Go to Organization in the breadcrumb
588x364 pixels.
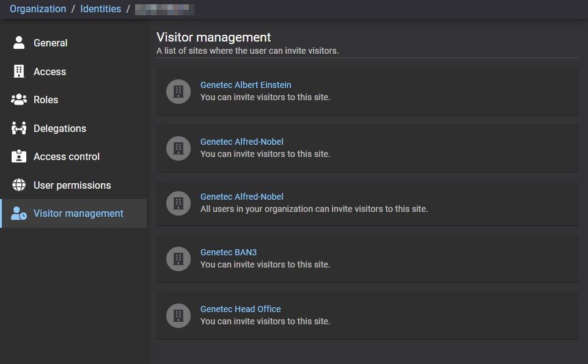click(x=38, y=9)
